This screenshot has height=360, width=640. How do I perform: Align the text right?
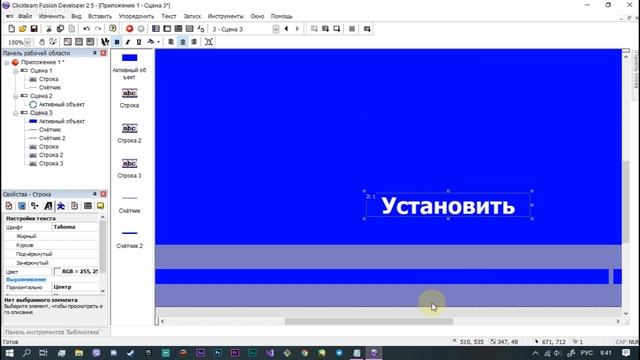(194, 42)
